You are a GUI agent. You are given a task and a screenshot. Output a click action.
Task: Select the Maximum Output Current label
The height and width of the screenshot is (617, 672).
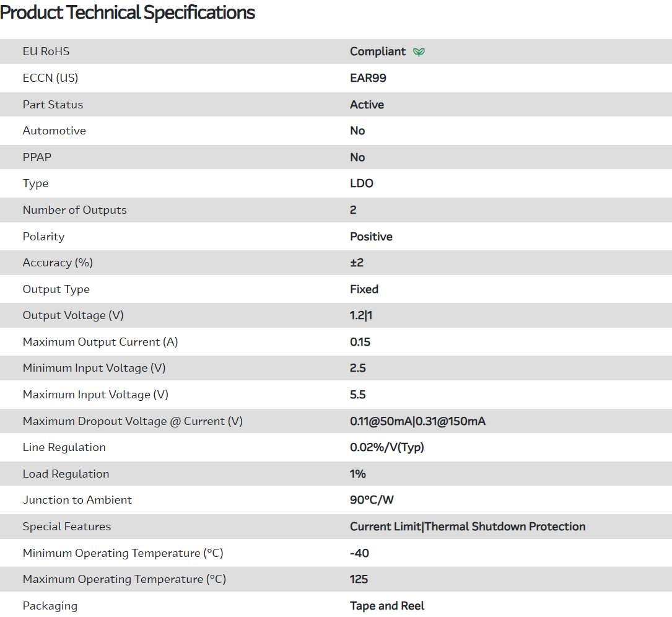click(100, 342)
